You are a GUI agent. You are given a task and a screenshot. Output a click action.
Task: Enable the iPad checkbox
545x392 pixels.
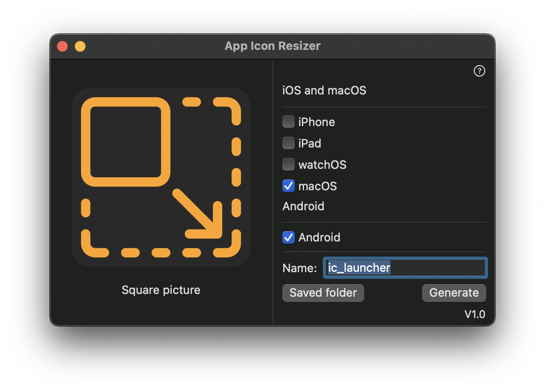(x=289, y=143)
